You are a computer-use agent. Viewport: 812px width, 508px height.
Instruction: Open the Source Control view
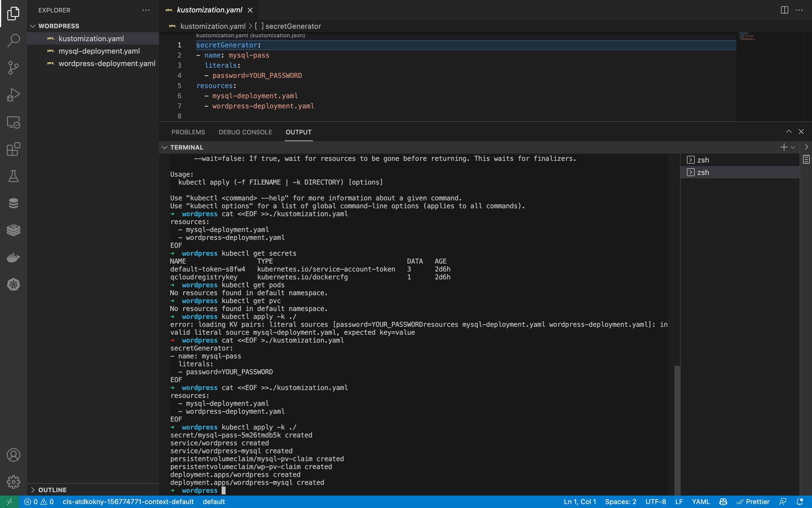[14, 67]
